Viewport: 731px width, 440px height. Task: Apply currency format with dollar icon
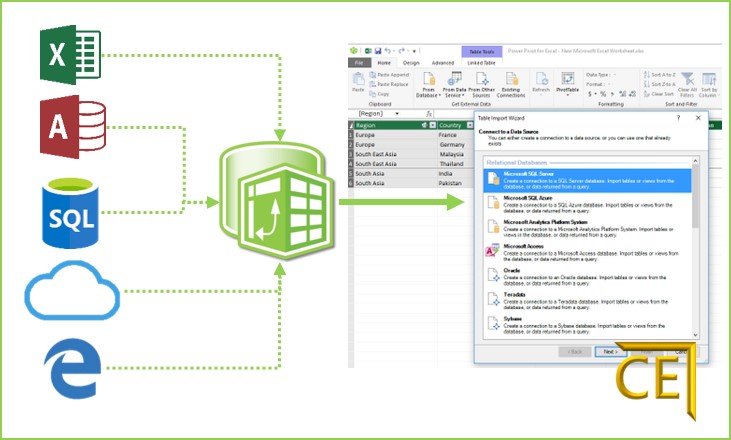[592, 94]
